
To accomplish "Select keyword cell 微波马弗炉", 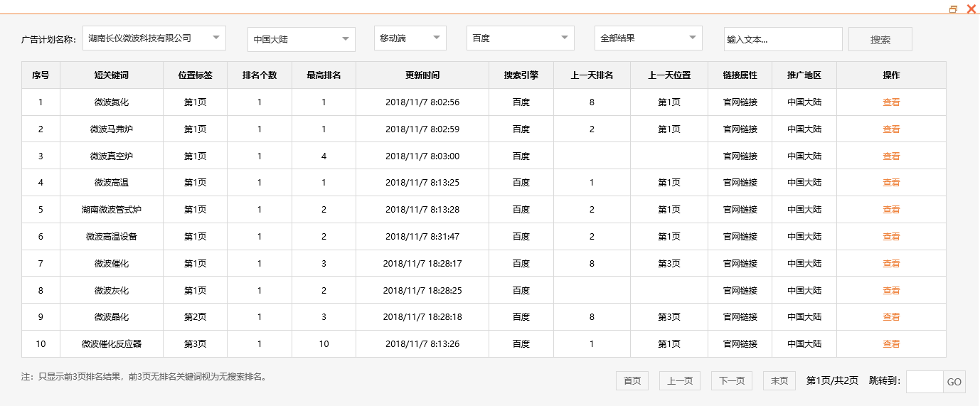I will coord(112,129).
